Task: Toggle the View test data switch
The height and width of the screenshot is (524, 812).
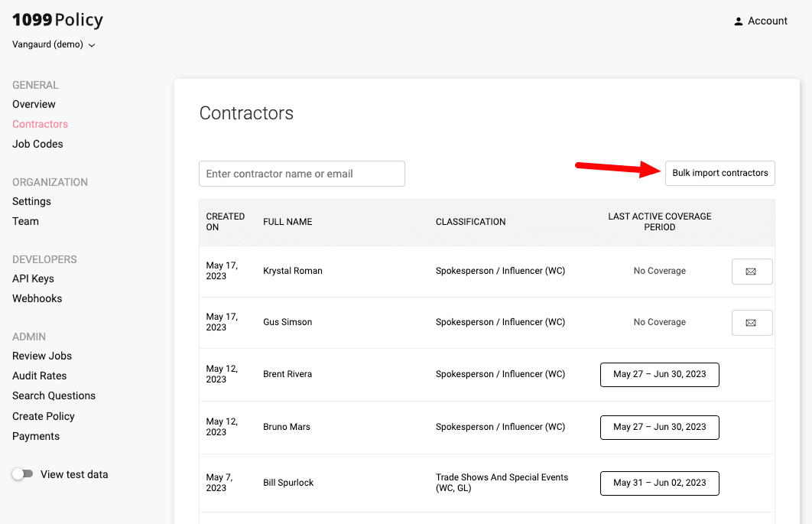Action: pyautogui.click(x=23, y=474)
